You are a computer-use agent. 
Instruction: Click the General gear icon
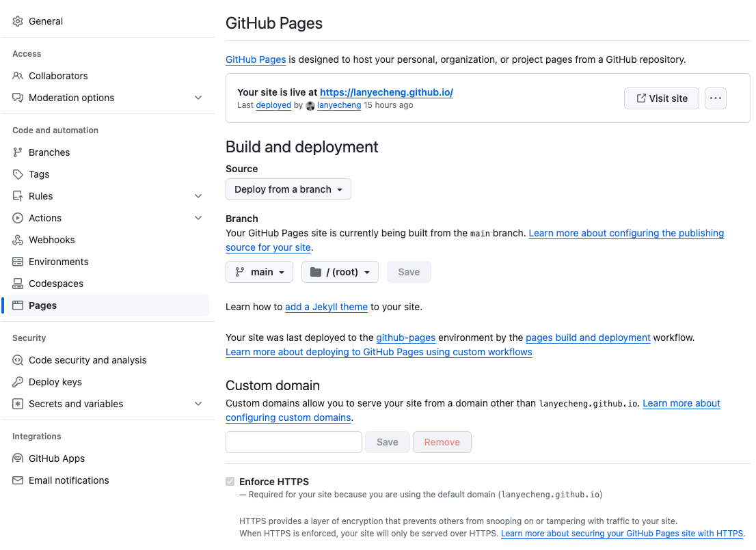pyautogui.click(x=18, y=21)
